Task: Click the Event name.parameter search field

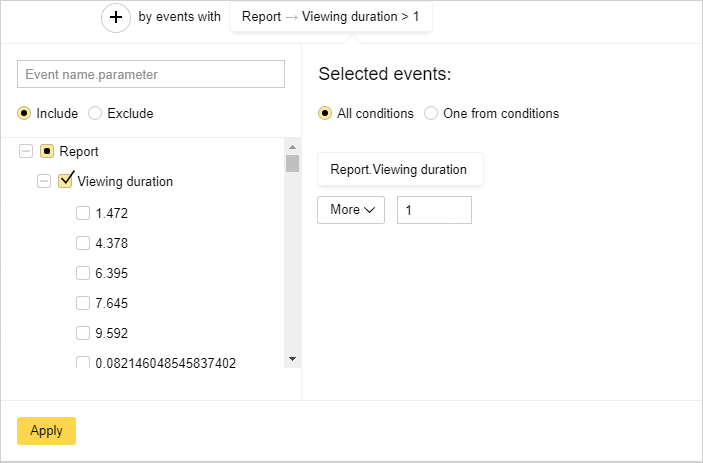Action: pos(151,74)
